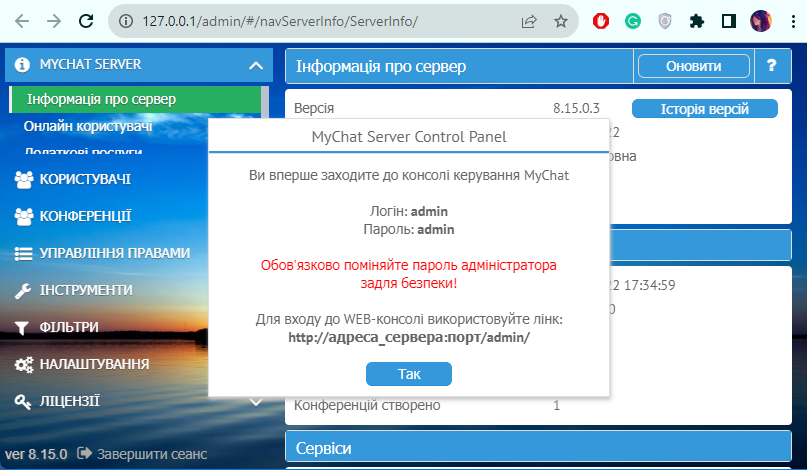Click the http://адреса_сервера:порт/admin/ text
Image resolution: width=807 pixels, height=470 pixels.
(x=409, y=337)
